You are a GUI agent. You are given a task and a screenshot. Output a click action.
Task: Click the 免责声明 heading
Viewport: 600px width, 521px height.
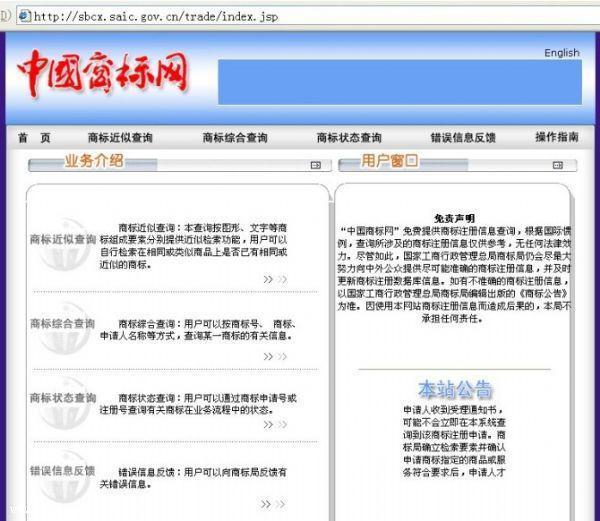click(455, 219)
